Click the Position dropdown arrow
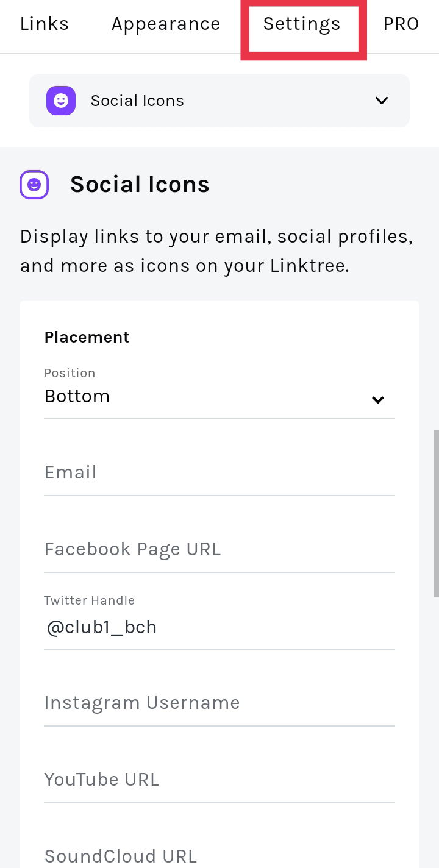This screenshot has height=868, width=439. pos(378,400)
